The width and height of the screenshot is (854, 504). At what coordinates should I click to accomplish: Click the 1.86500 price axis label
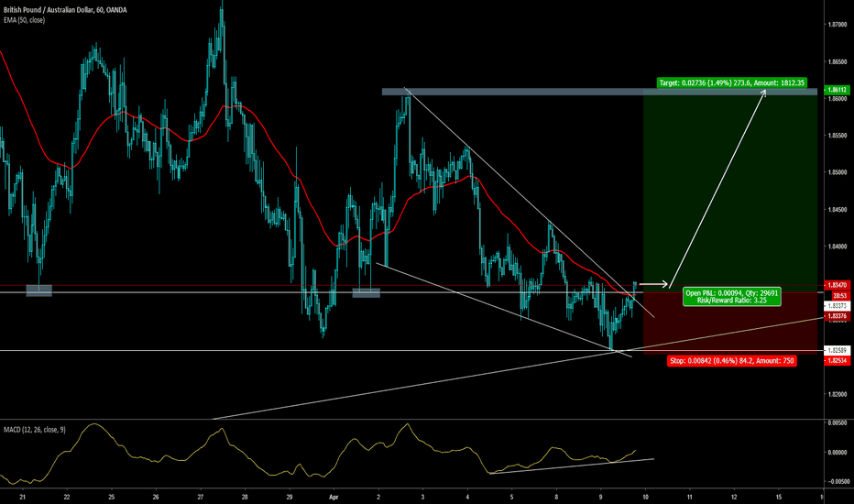[838, 61]
